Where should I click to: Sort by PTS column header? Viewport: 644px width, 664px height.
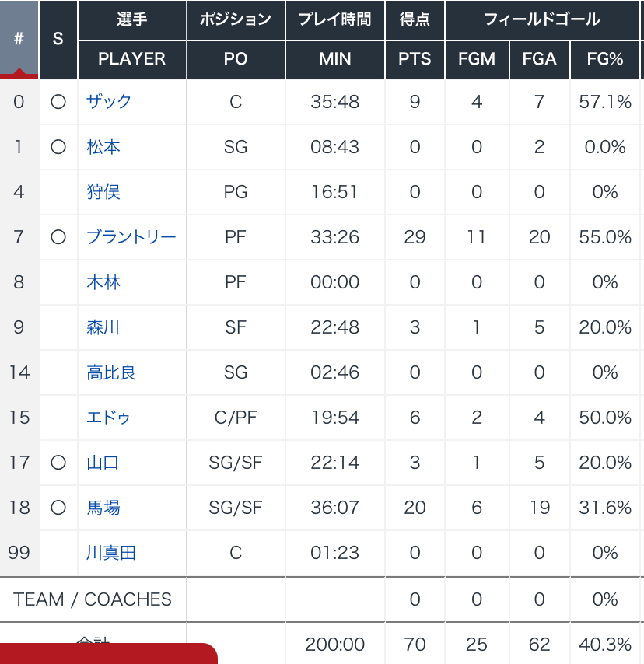coord(415,59)
